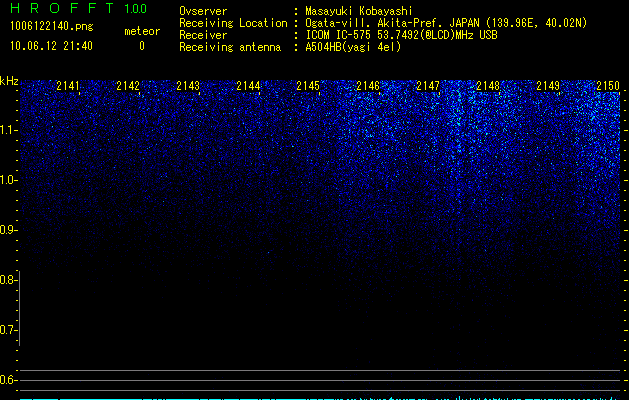This screenshot has width=629, height=400.
Task: Click the 2146 time marker
Action: coord(368,85)
